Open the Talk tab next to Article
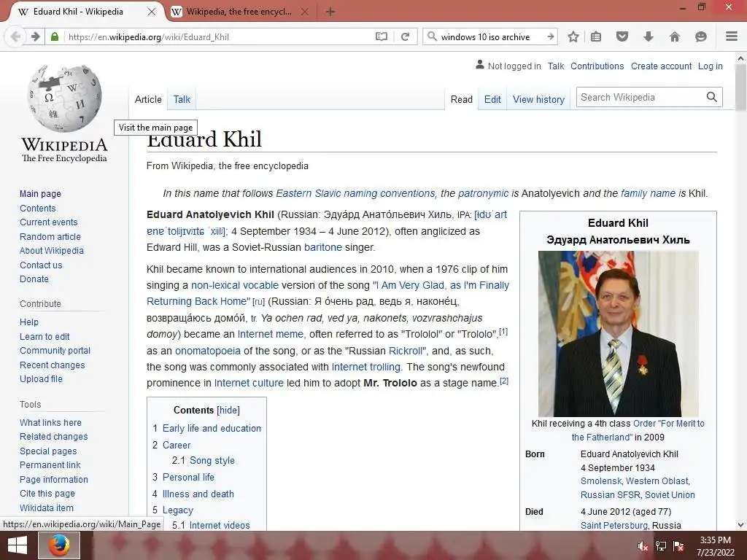Viewport: 747px width, 560px height. pyautogui.click(x=182, y=99)
